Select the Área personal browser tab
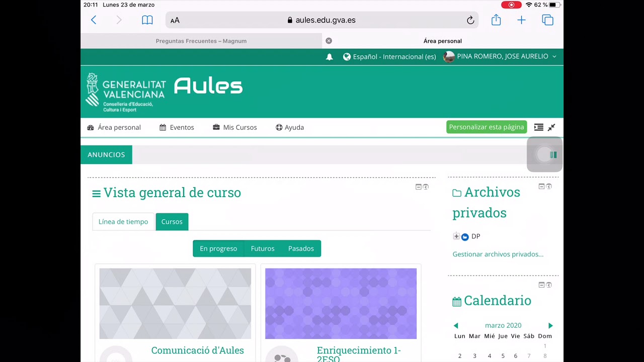Viewport: 644px width, 362px height. tap(443, 41)
